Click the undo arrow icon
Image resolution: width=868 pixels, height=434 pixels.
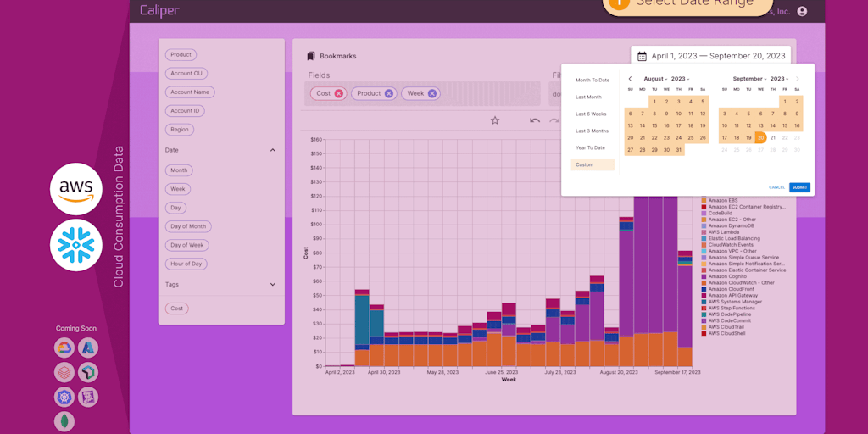coord(535,120)
